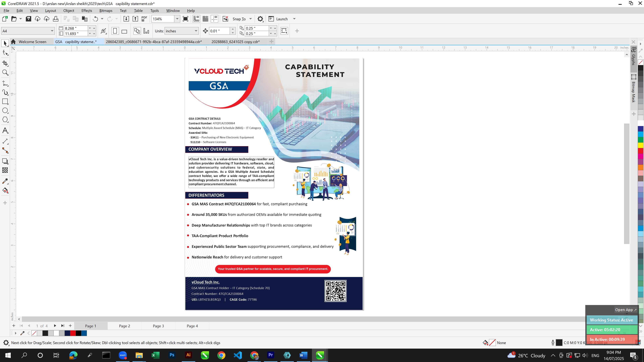The image size is (644, 362).
Task: Toggle snapping off icon
Action: pos(225,19)
